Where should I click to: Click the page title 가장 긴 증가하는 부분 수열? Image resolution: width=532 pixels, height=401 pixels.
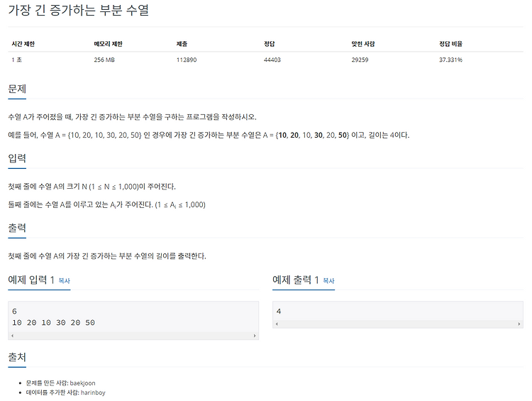click(78, 10)
